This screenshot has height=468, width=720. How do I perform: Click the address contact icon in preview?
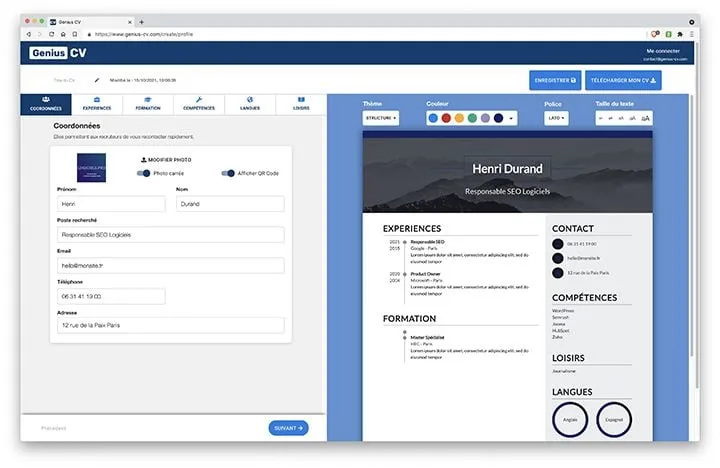pos(558,273)
